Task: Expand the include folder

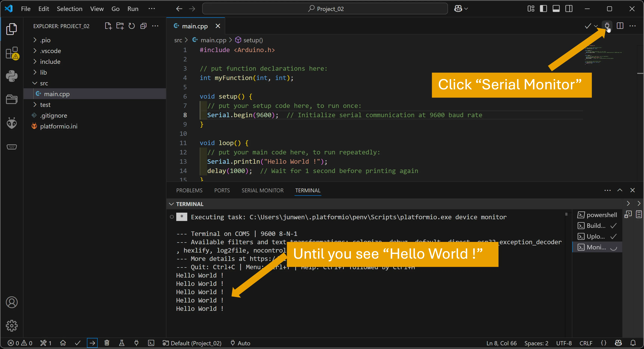Action: pos(95,62)
